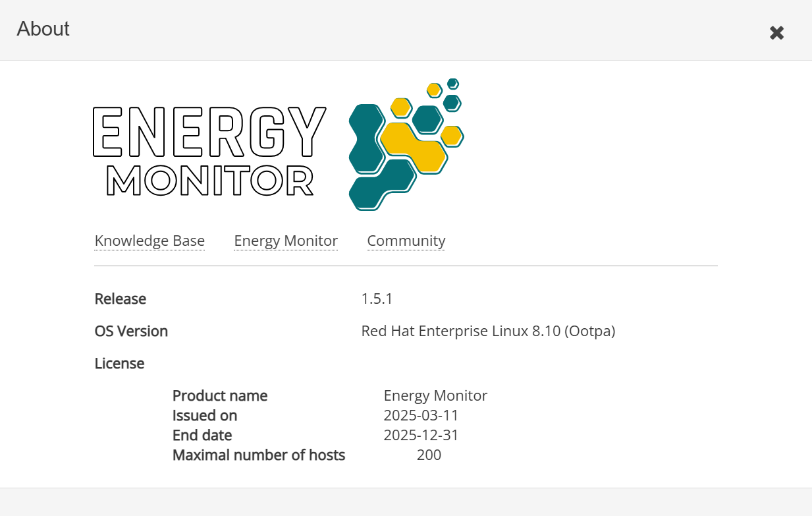812x516 pixels.
Task: Select the release version 1.5.1
Action: [x=377, y=299]
